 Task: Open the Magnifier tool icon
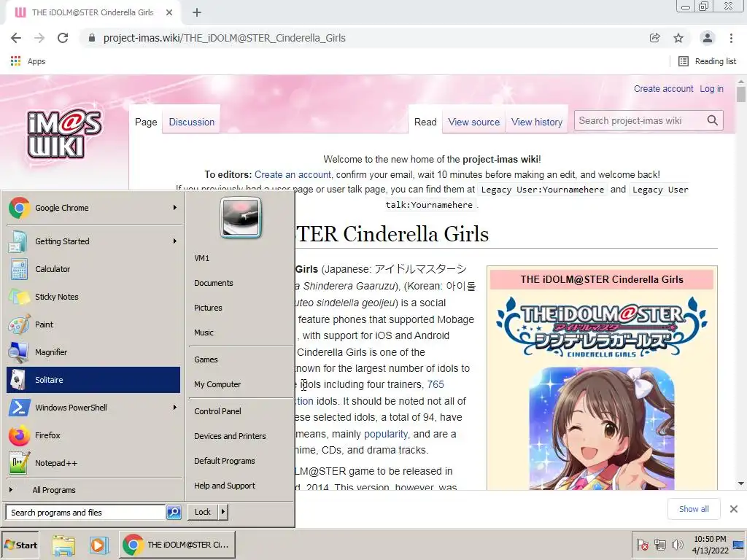[18, 352]
